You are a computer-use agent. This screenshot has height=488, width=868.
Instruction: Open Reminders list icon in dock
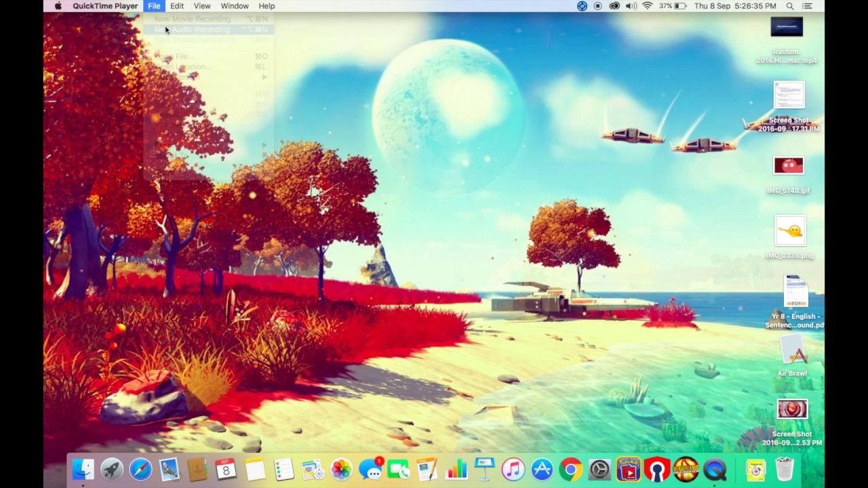pos(283,469)
